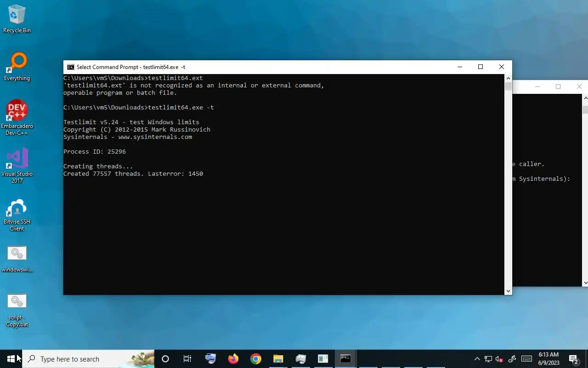Open Bitvise SSH Client shortcut
The image size is (588, 368).
pos(17,215)
